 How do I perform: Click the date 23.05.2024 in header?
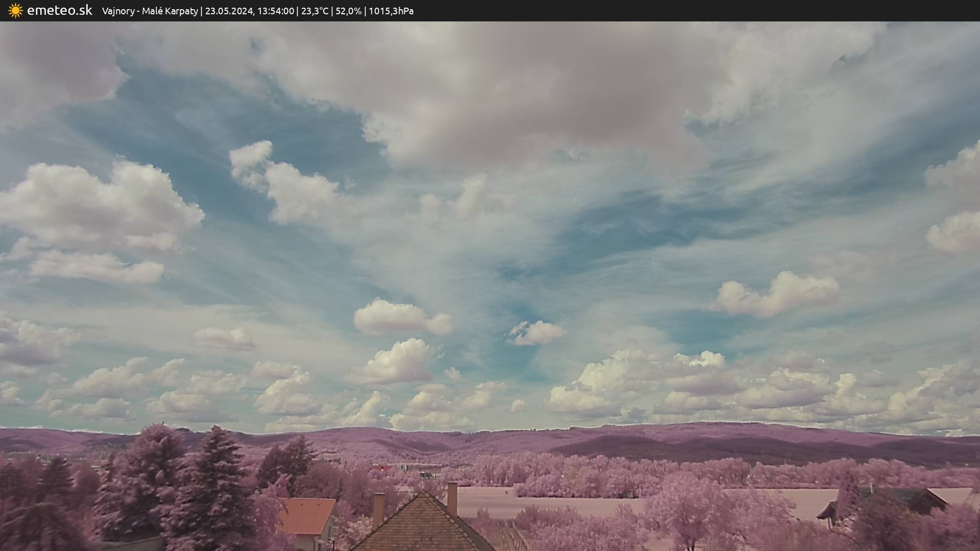[x=229, y=11]
